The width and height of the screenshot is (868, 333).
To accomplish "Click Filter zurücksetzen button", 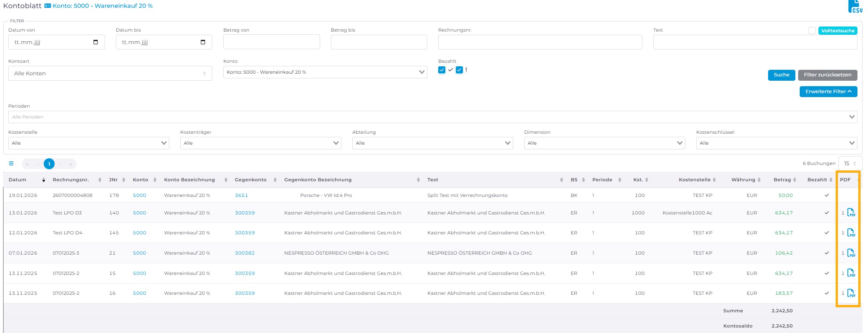I will pyautogui.click(x=827, y=75).
